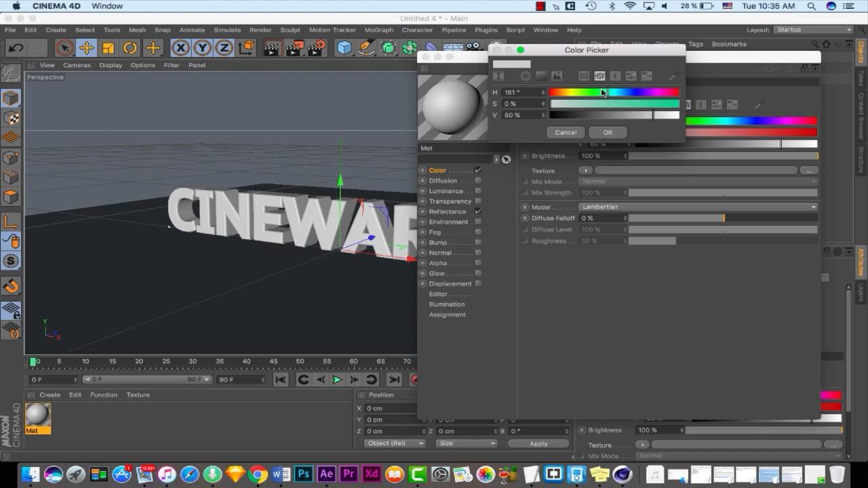Select the Mat material thumbnail
This screenshot has height=488, width=868.
[37, 415]
